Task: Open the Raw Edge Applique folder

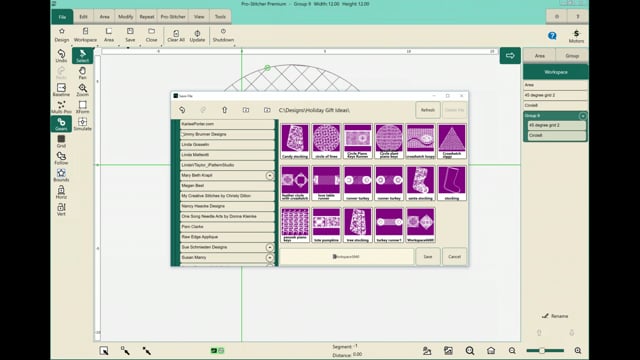Action: 227,237
